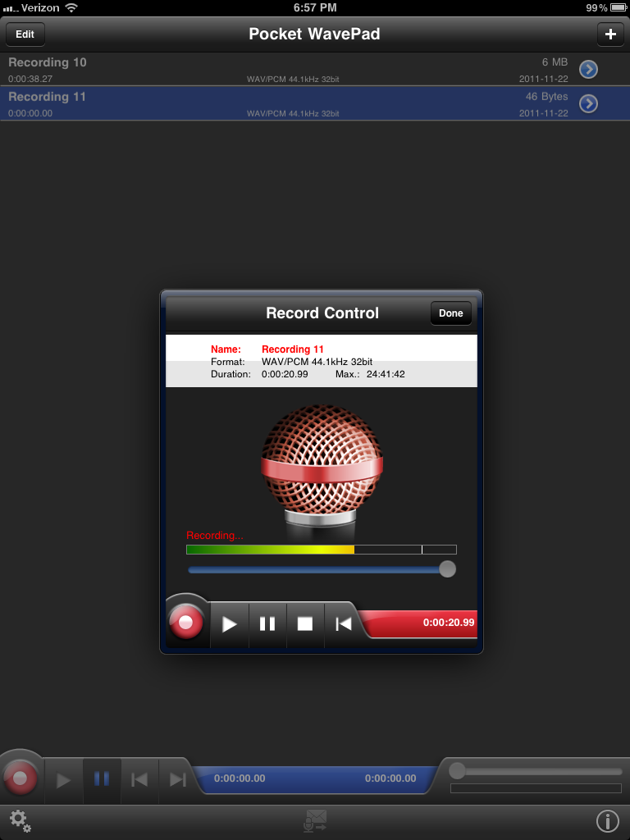Open the info icon at bottom right

click(x=607, y=821)
